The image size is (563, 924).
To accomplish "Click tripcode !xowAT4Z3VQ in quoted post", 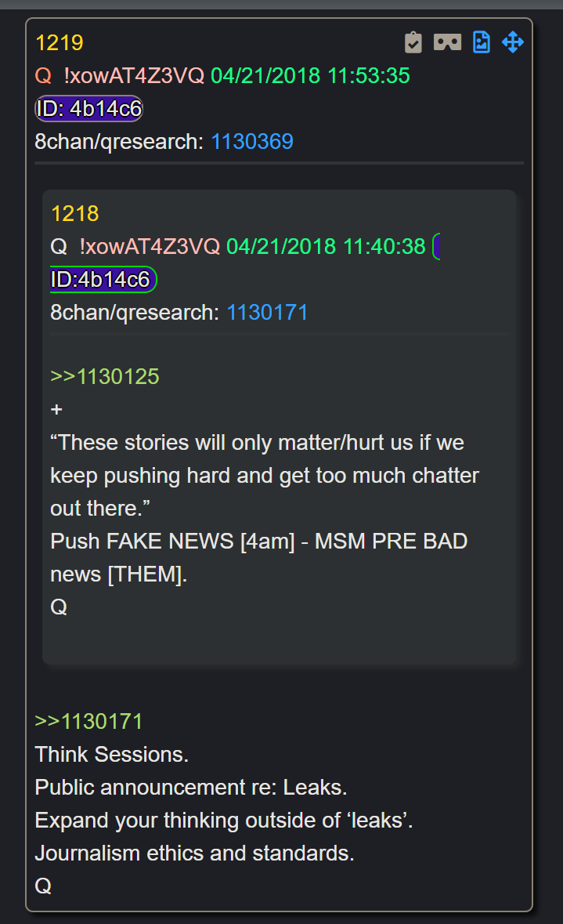I will [150, 246].
